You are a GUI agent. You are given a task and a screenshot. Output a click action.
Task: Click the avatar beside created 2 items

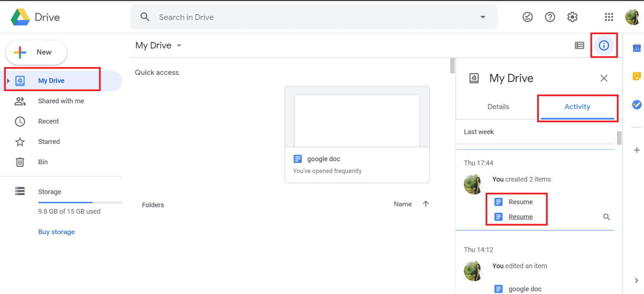474,184
